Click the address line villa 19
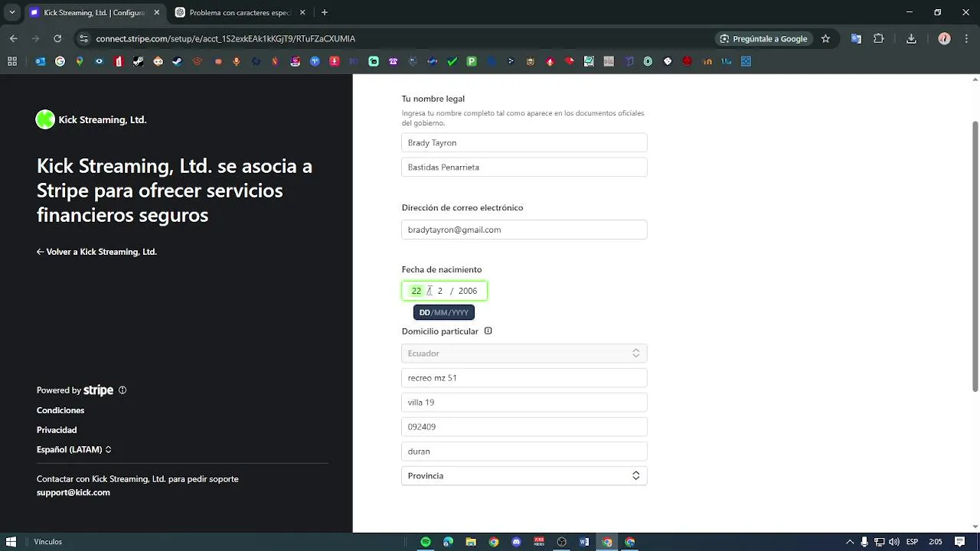The image size is (980, 551). pos(524,403)
